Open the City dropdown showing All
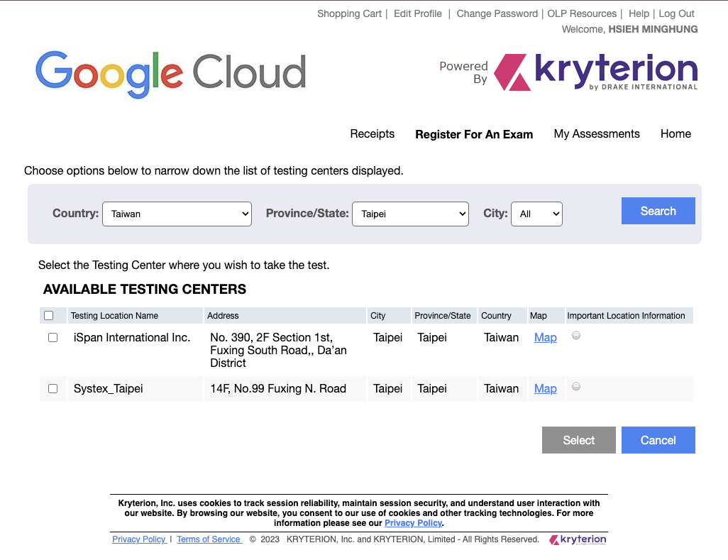 pos(536,214)
